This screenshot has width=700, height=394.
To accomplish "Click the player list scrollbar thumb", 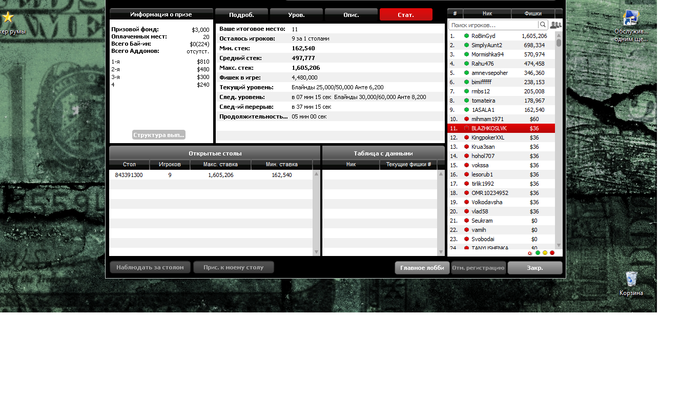I will pos(558,43).
